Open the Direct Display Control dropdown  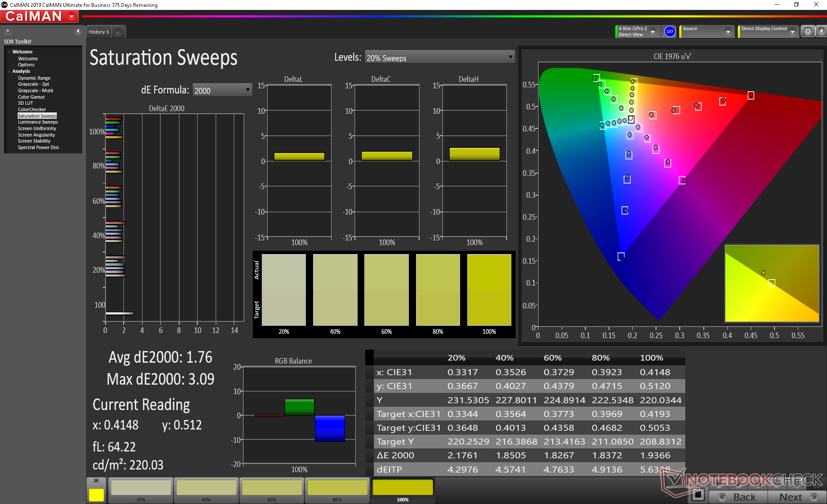792,32
